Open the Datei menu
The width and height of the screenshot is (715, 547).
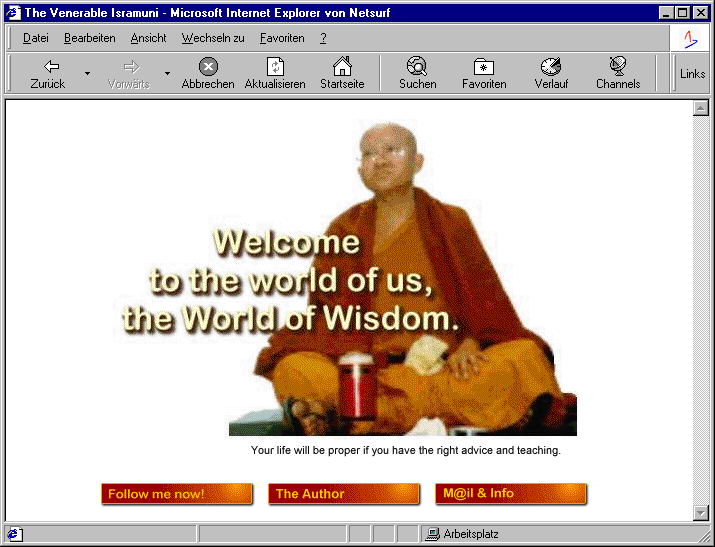36,38
